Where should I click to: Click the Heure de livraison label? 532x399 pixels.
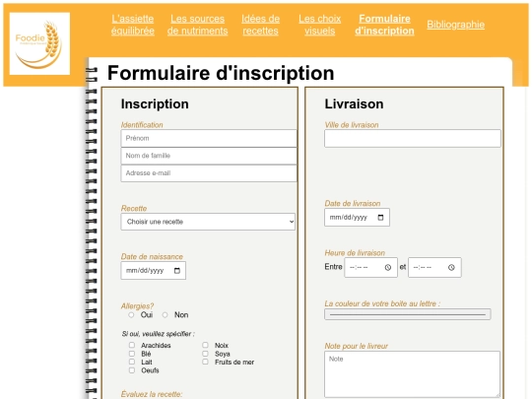coord(355,253)
